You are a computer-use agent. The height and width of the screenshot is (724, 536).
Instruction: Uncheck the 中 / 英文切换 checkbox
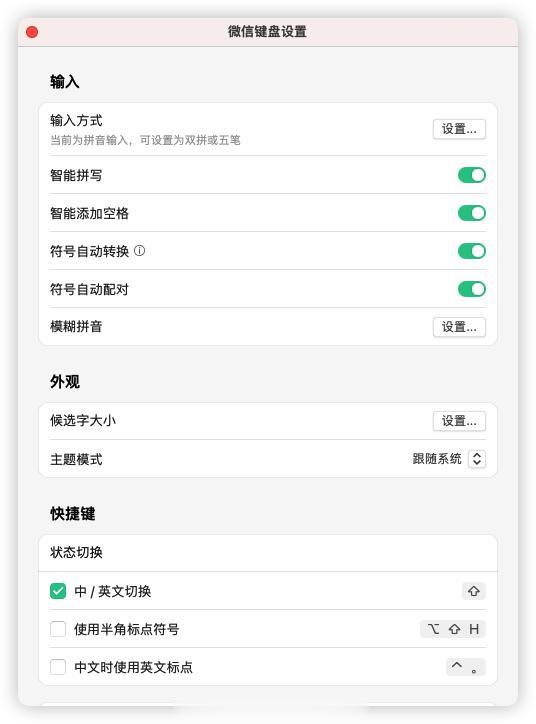point(58,591)
